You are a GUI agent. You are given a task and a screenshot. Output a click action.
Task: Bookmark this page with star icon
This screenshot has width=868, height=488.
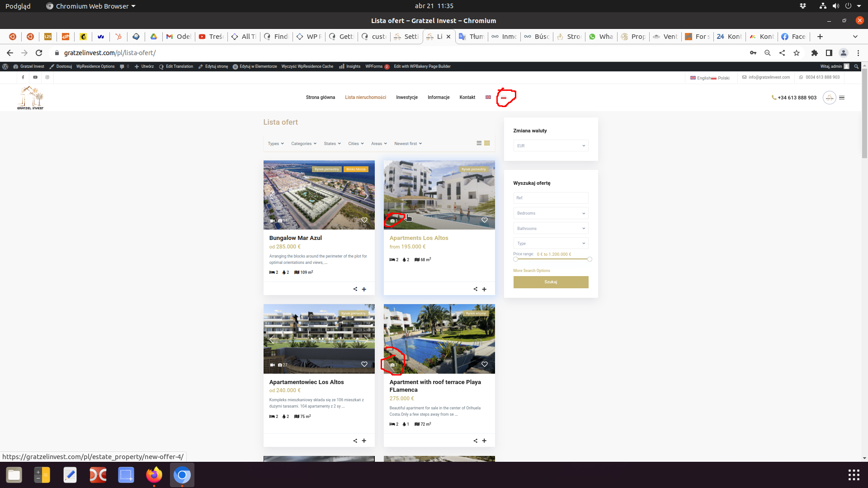coord(797,53)
